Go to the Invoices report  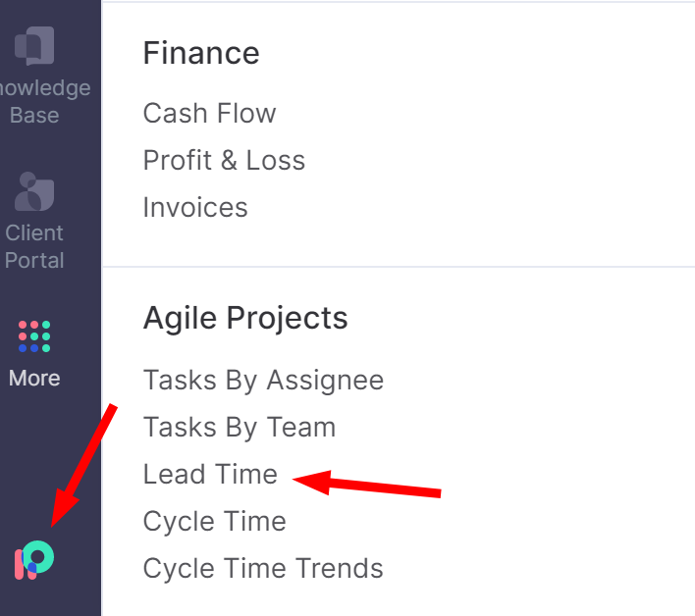tap(195, 207)
